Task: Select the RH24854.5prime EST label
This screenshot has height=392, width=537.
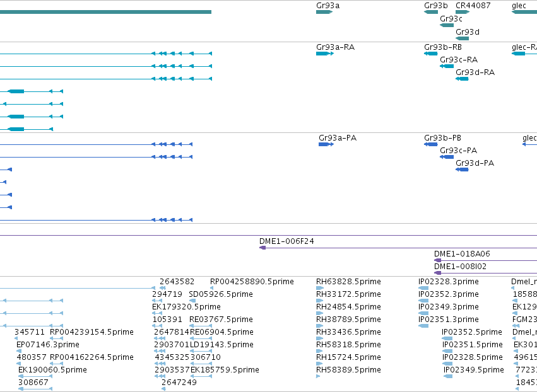Action: (x=348, y=307)
